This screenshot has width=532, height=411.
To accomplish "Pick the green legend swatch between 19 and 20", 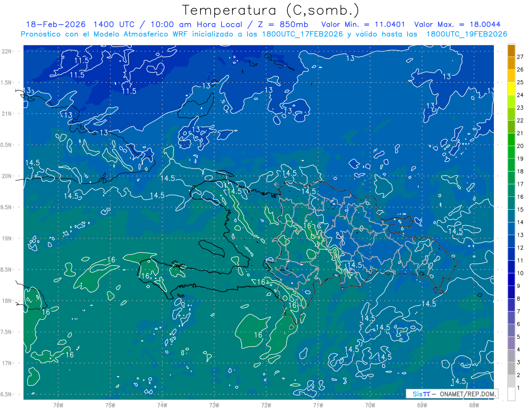I will pos(511,152).
